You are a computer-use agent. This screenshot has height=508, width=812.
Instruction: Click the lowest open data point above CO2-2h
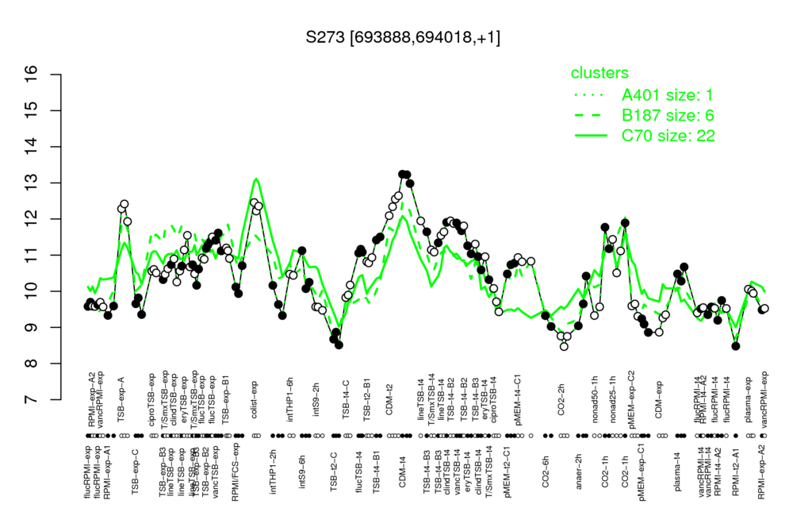[x=564, y=346]
